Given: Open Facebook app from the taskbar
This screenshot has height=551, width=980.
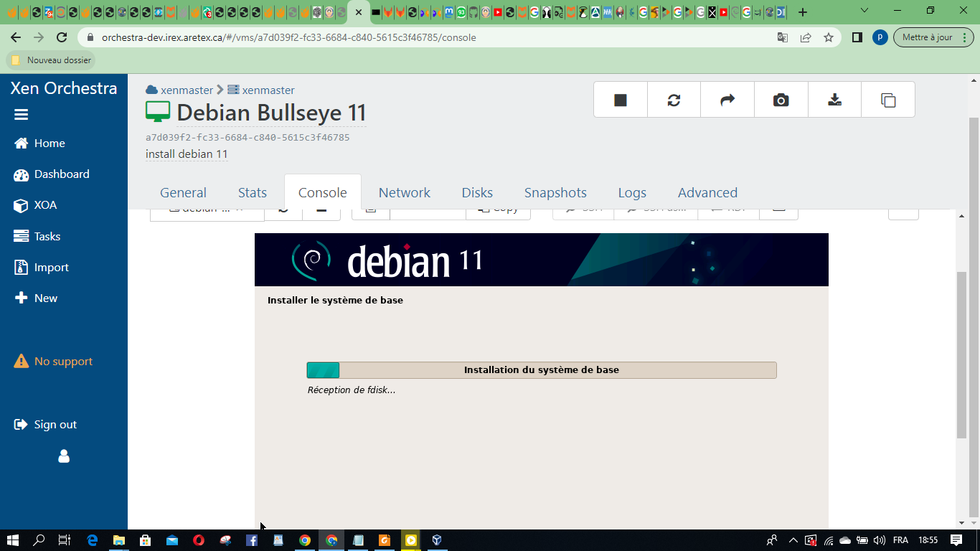Looking at the screenshot, I should pyautogui.click(x=252, y=540).
